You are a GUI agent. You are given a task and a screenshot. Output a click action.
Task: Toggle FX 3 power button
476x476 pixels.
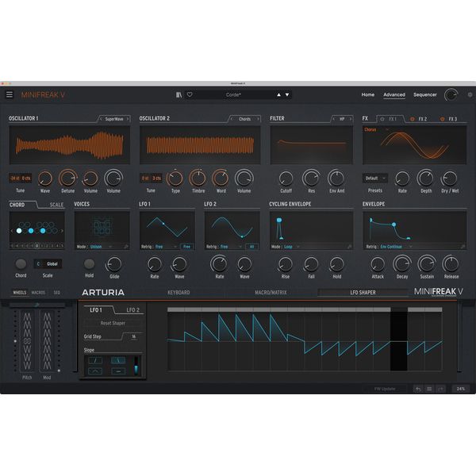443,119
